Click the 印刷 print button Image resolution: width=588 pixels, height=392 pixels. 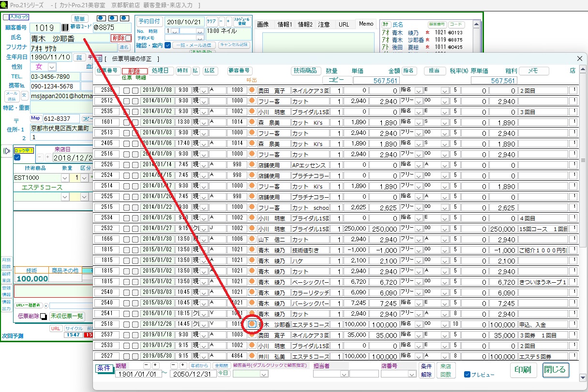[x=523, y=370]
